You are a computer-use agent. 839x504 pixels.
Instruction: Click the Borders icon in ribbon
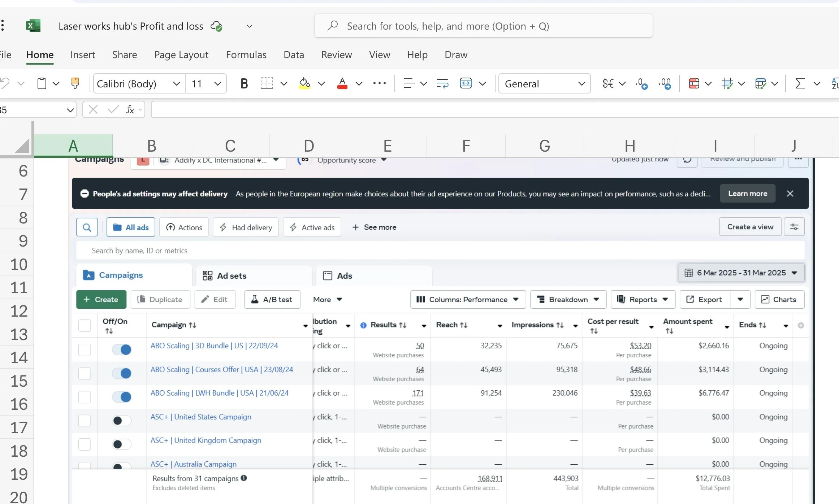click(267, 83)
